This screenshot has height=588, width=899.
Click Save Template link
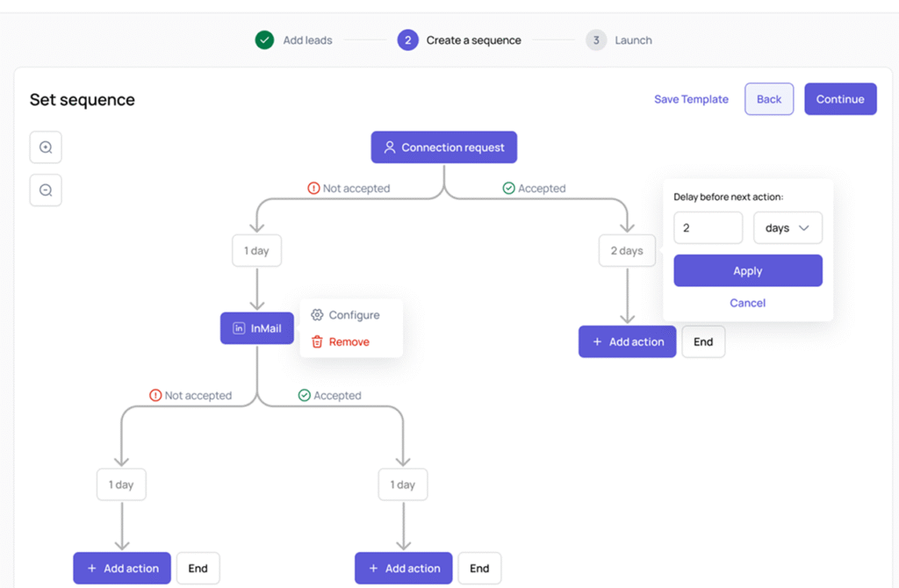point(691,99)
